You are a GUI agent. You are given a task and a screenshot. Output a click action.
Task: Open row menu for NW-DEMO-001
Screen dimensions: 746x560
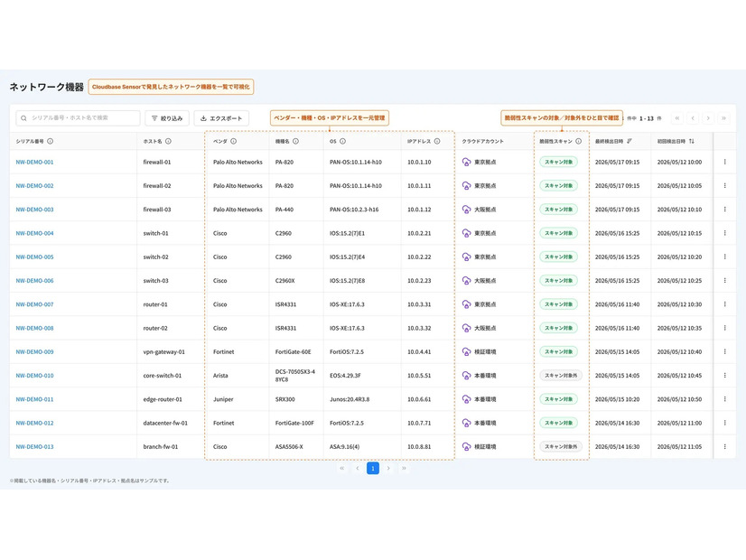click(x=724, y=162)
